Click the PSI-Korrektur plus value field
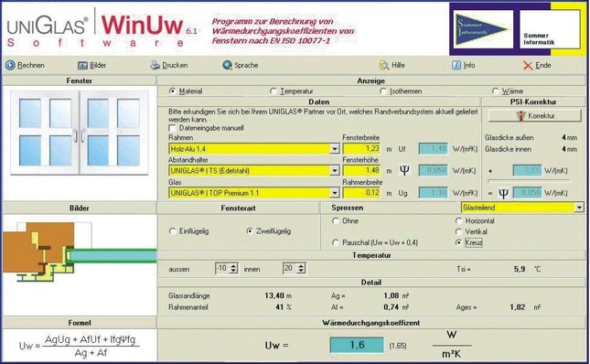 [527, 170]
